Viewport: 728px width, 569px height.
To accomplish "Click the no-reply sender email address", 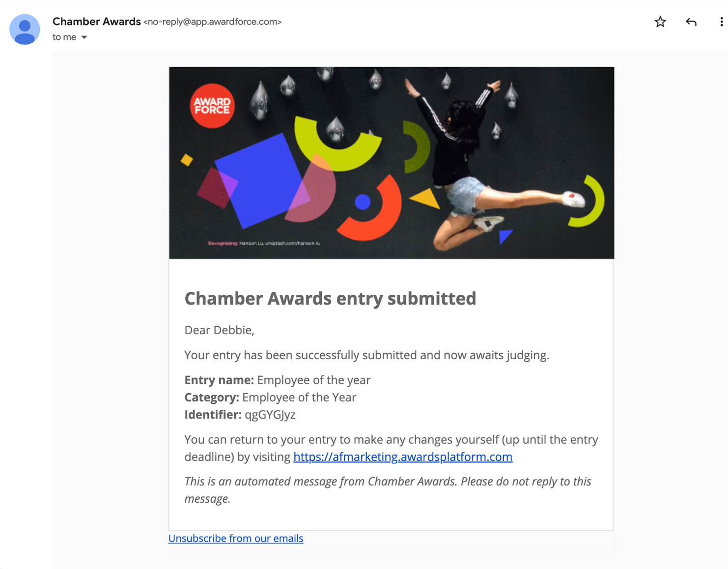I will [212, 22].
